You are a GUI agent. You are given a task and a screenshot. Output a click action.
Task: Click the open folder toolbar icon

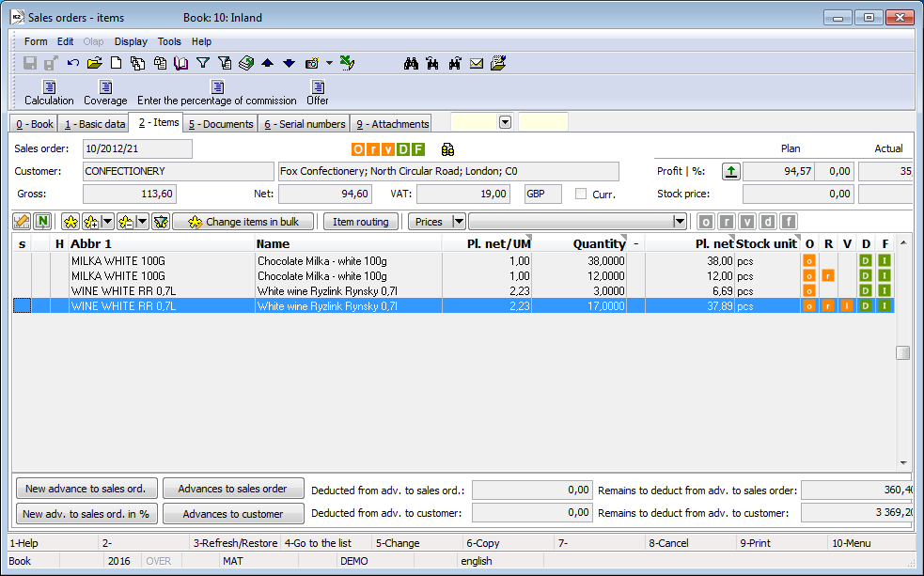click(94, 63)
